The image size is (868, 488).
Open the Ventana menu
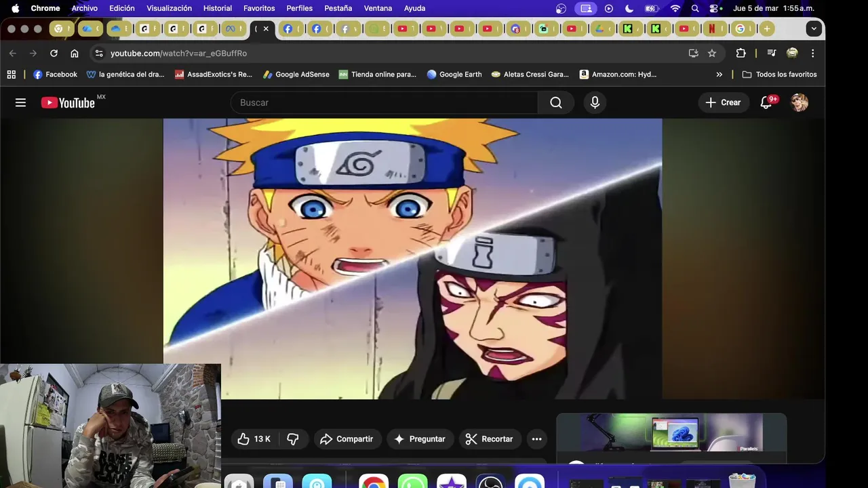click(x=378, y=8)
